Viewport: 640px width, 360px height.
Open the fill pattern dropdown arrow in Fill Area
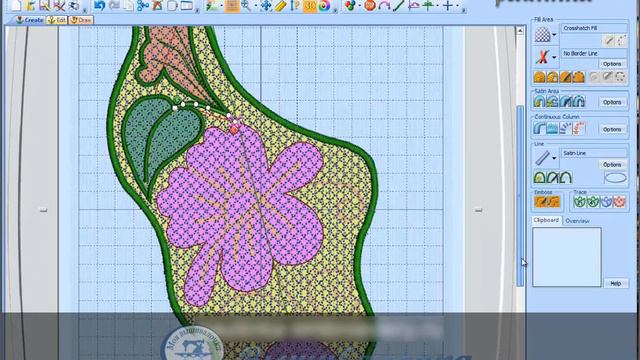[x=554, y=35]
